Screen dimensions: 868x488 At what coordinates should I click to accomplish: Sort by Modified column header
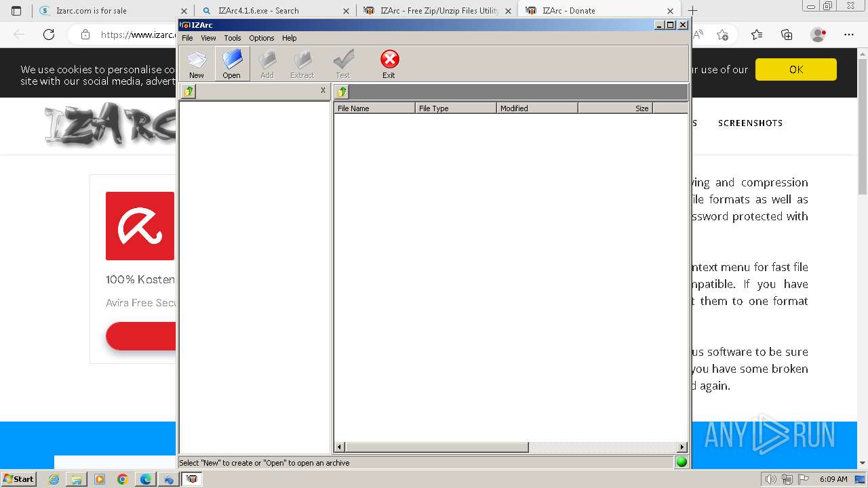click(x=537, y=108)
